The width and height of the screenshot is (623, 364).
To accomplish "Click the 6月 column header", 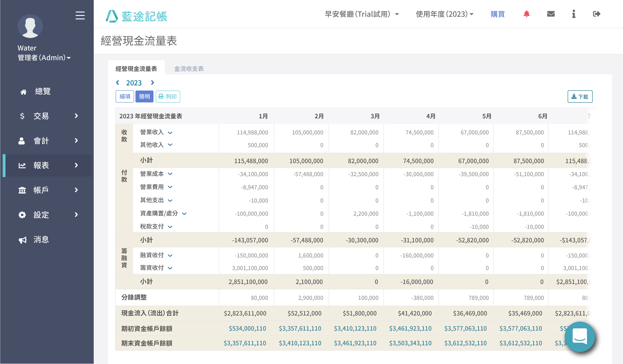I will (x=543, y=116).
